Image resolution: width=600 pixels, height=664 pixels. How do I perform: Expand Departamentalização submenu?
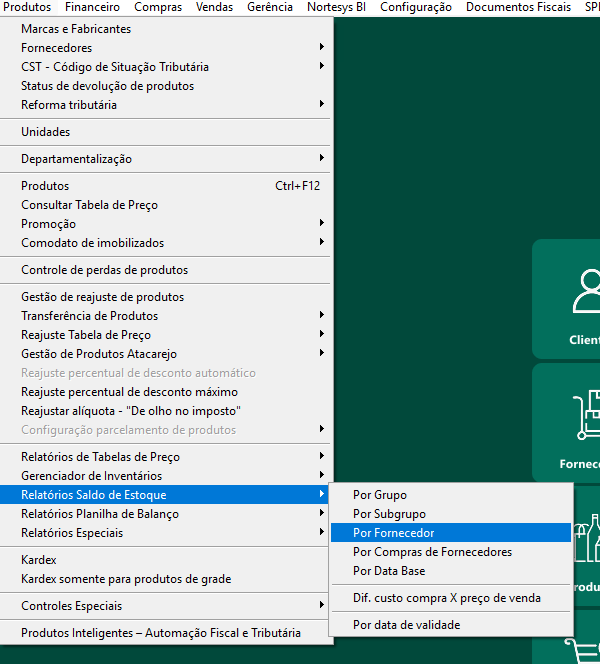click(x=76, y=159)
